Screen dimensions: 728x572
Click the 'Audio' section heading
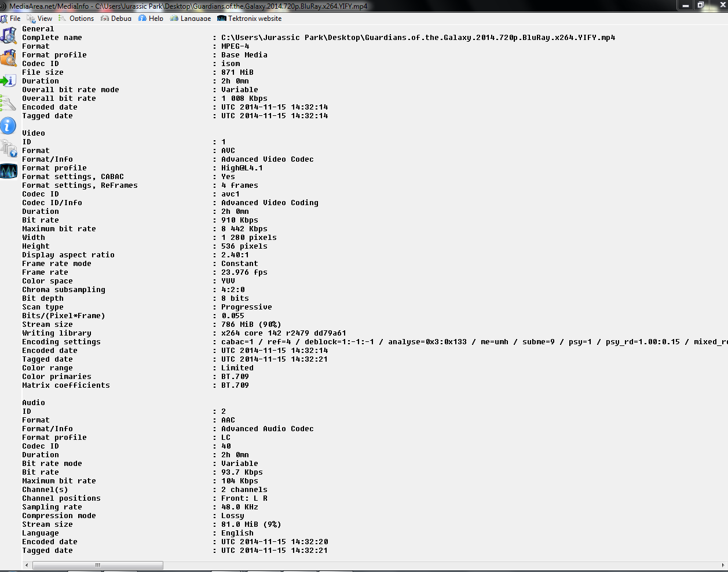[x=34, y=403]
